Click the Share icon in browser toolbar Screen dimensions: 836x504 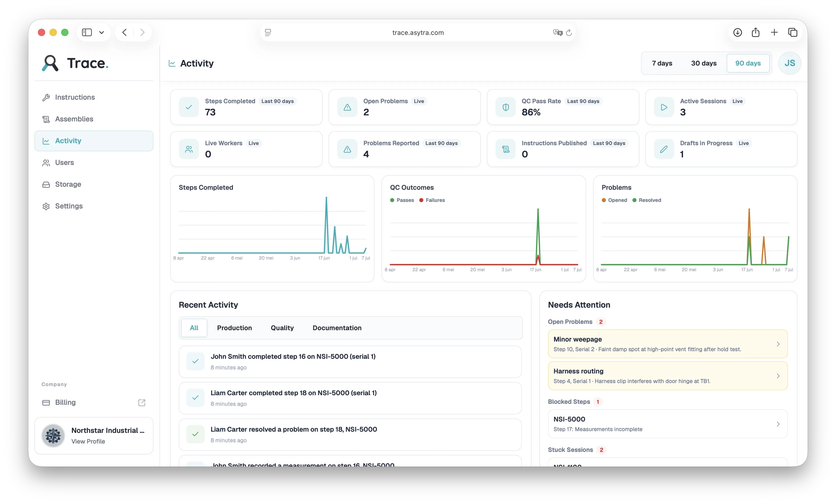(755, 33)
